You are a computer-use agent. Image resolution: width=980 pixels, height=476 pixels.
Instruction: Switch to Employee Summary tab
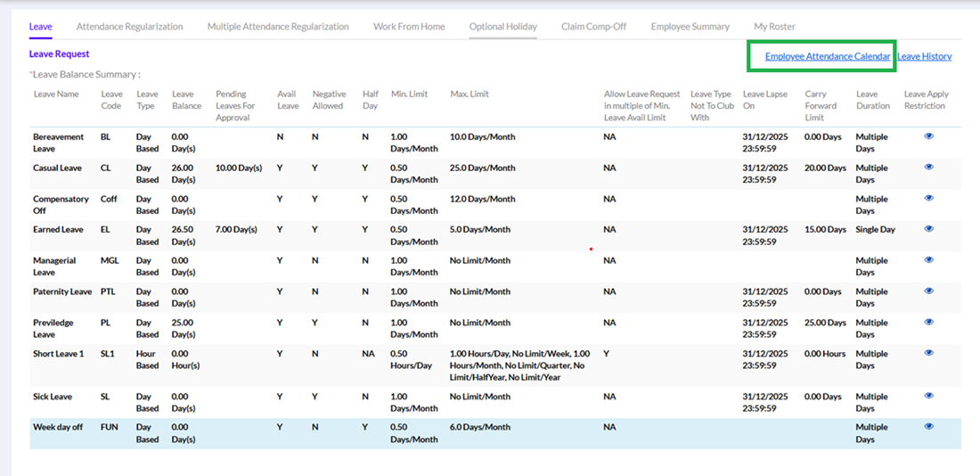[x=690, y=27]
